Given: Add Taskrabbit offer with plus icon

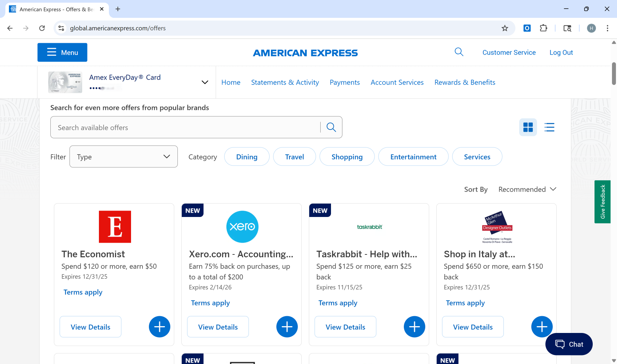Looking at the screenshot, I should (415, 327).
